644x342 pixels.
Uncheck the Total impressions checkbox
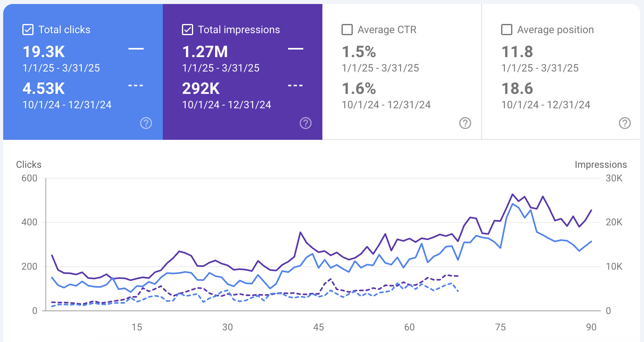click(188, 30)
